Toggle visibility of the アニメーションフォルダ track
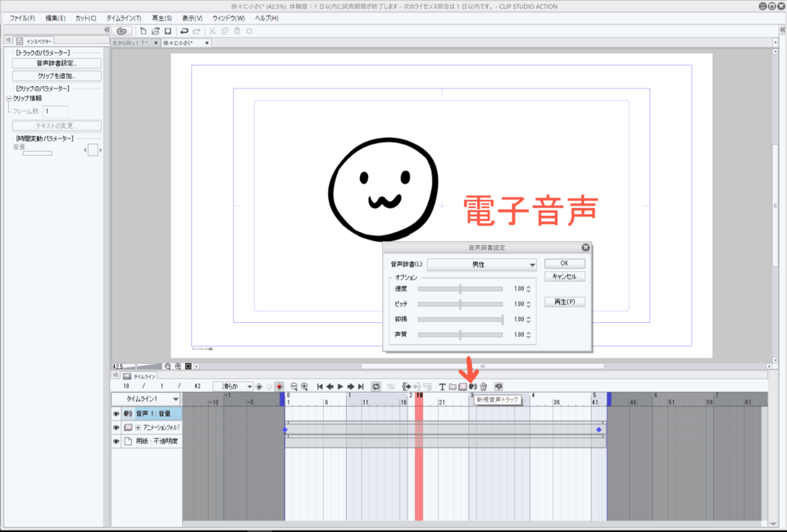The width and height of the screenshot is (787, 532). point(116,428)
